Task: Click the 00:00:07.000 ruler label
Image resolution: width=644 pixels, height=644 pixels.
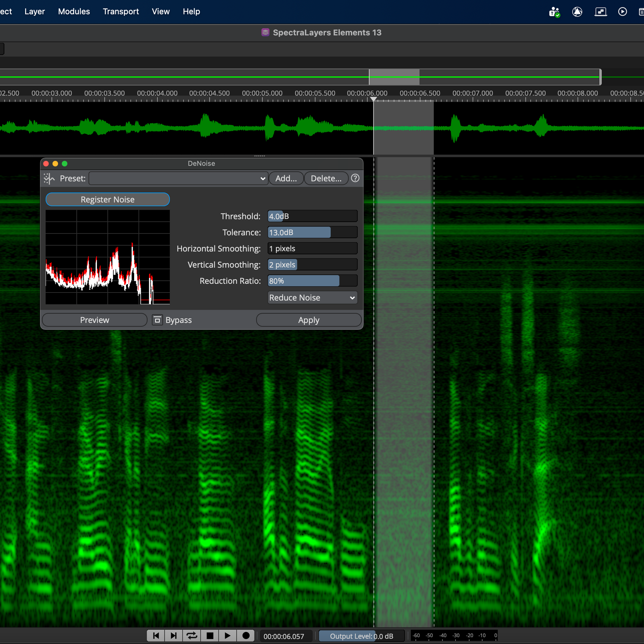Action: tap(473, 93)
